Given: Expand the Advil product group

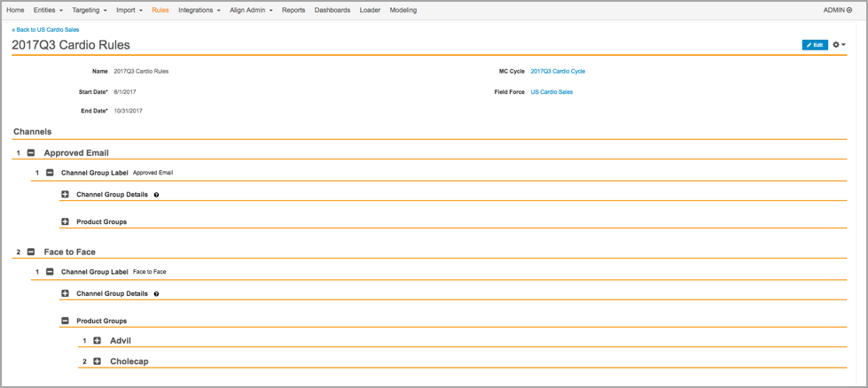Looking at the screenshot, I should coord(98,341).
